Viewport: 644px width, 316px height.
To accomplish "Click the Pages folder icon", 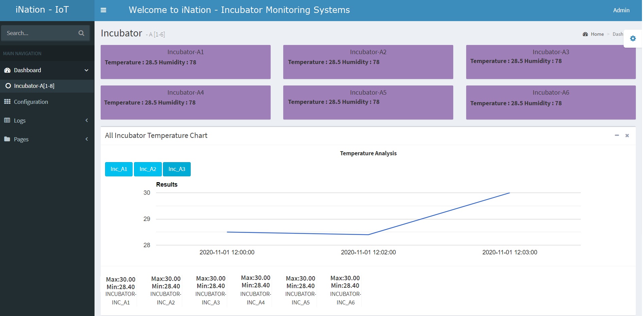I will coord(7,139).
